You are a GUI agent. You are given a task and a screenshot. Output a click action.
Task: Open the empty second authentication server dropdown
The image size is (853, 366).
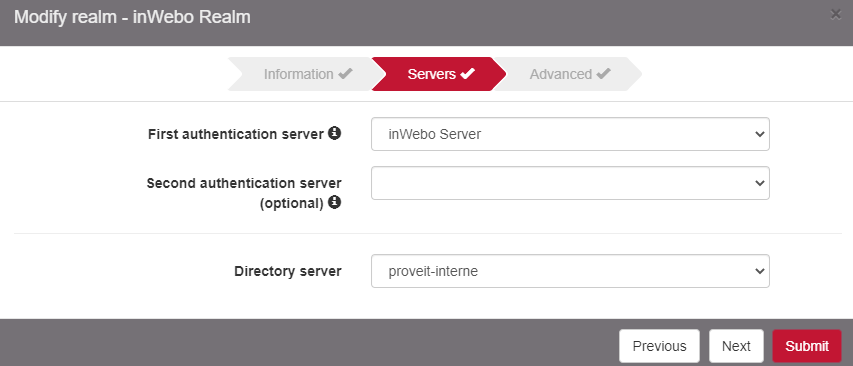[570, 183]
